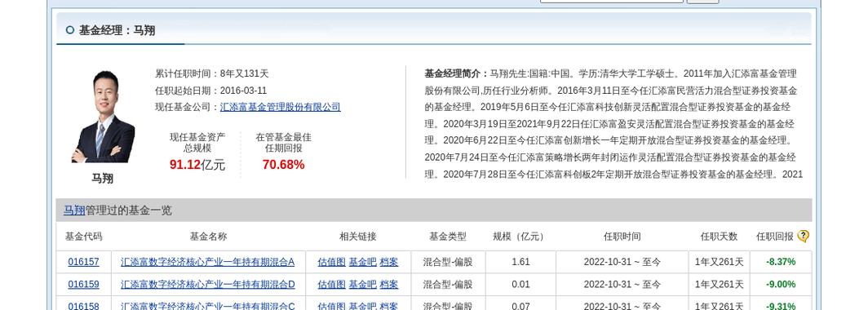Click 混合型-偏股 type in the 016157 row

click(448, 262)
